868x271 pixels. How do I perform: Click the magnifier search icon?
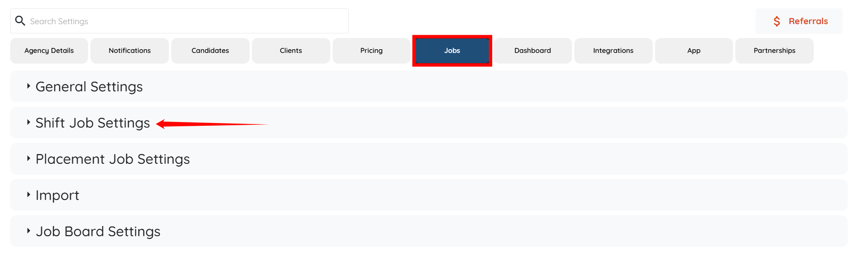pos(20,21)
